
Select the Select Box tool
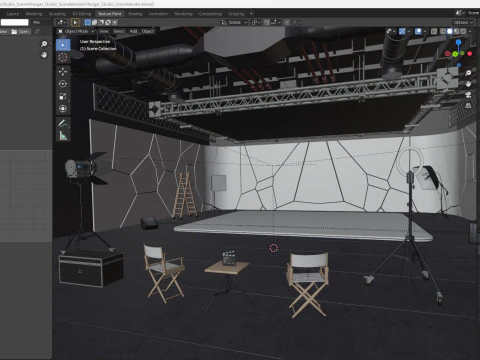coord(63,45)
